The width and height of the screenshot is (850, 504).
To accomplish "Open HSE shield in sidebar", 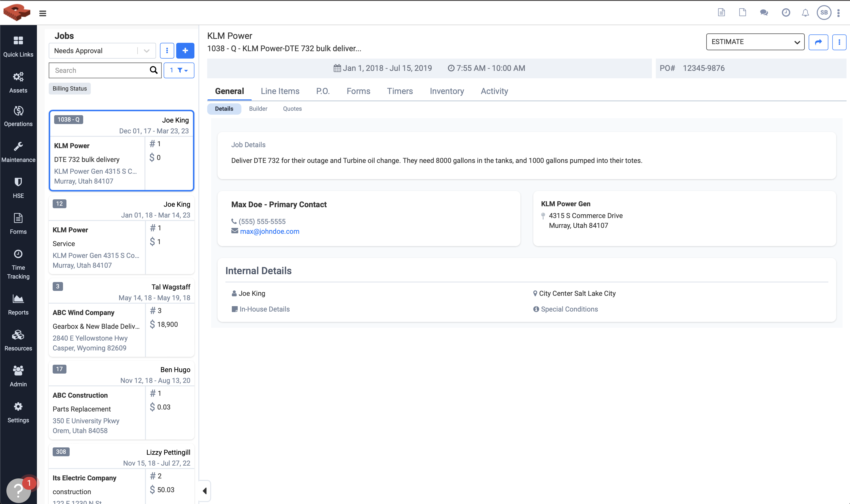I will 18,188.
